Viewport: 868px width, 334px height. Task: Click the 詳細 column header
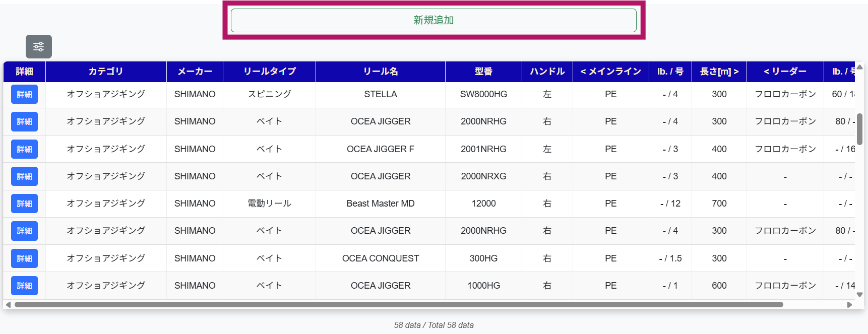pos(24,72)
